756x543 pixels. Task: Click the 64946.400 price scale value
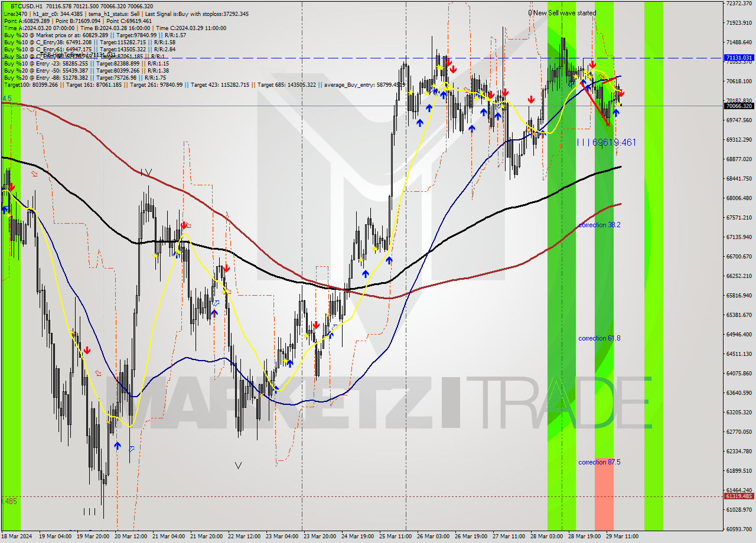[x=738, y=335]
